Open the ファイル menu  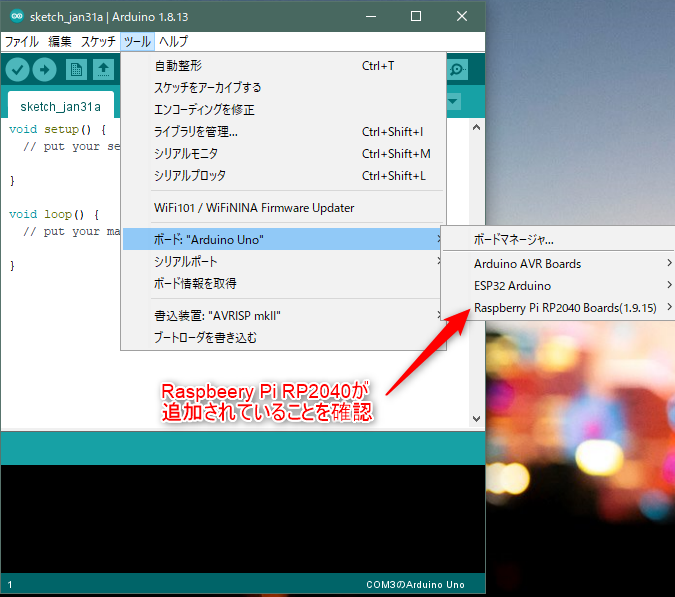click(x=22, y=41)
